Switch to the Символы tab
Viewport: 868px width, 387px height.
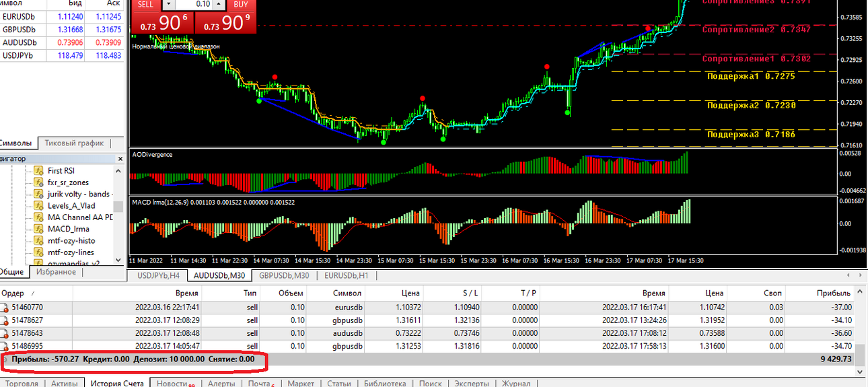coord(18,143)
